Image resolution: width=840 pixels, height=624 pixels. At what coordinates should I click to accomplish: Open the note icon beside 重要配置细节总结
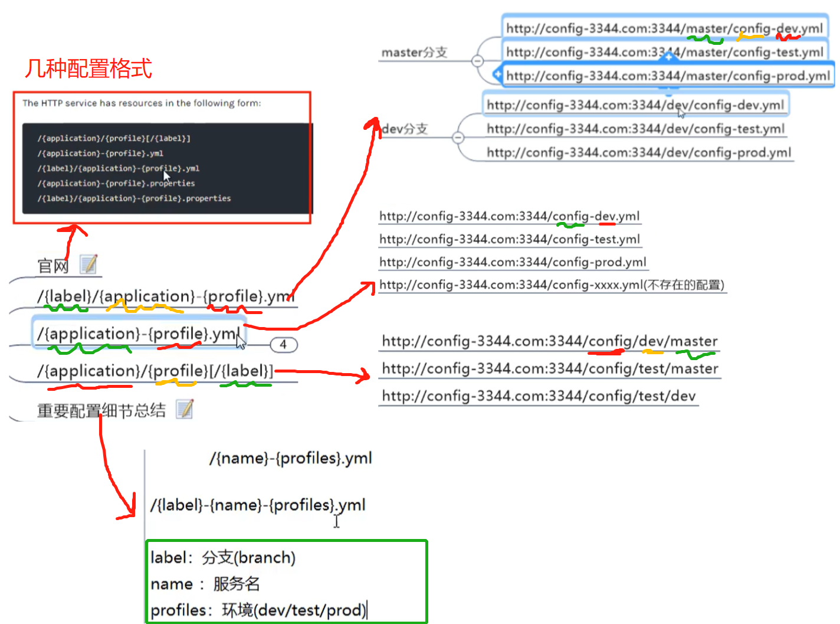click(185, 409)
